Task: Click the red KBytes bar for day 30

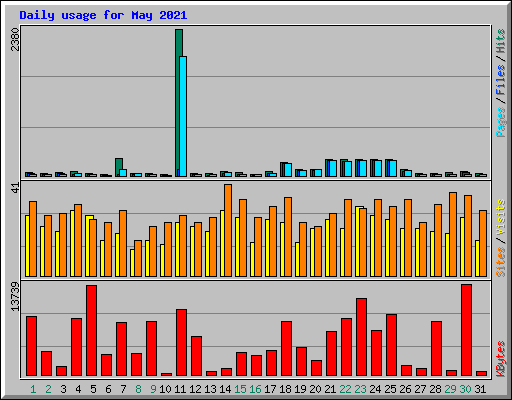Action: 467,330
